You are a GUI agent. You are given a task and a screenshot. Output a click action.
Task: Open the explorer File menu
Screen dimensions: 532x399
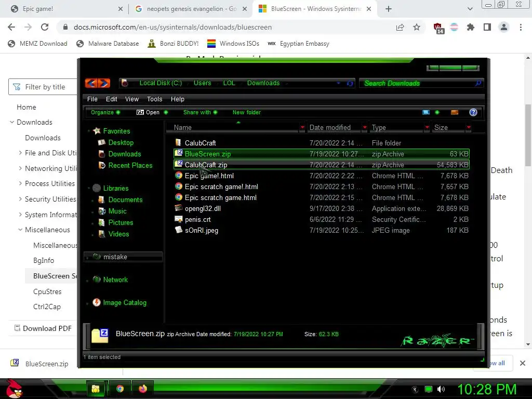92,99
